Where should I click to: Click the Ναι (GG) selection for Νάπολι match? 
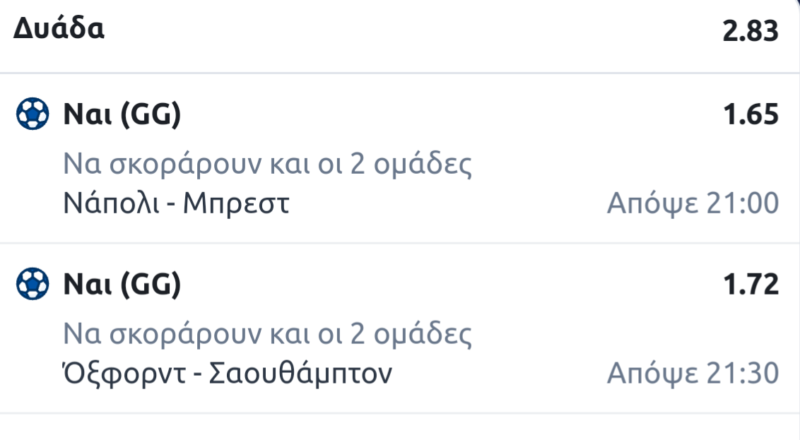(120, 116)
